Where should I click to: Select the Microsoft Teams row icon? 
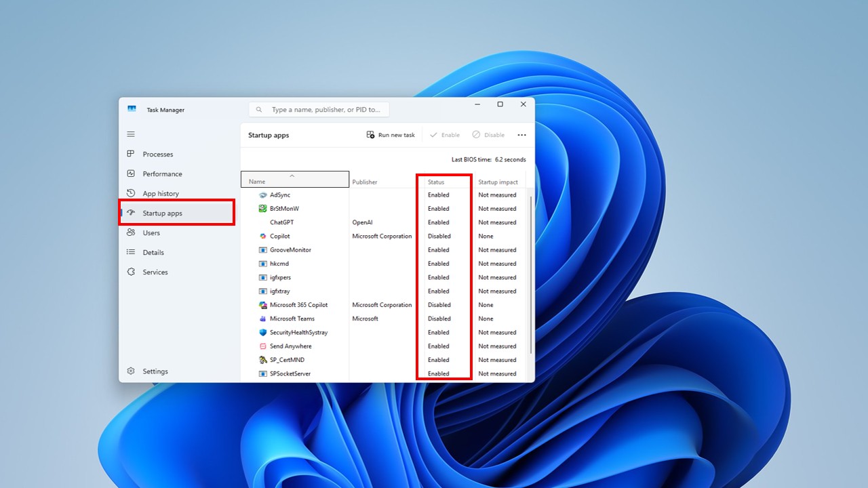coord(263,319)
